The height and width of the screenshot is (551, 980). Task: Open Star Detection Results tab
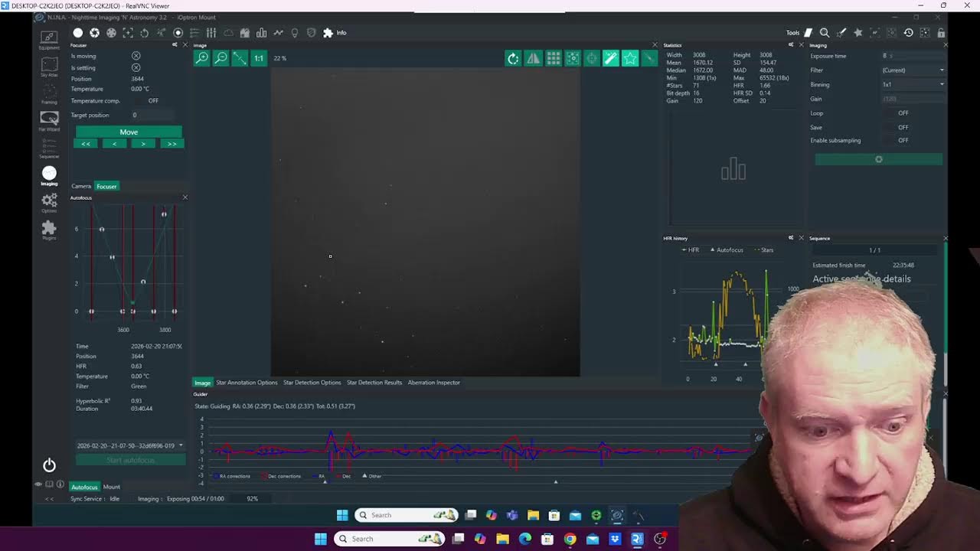374,383
